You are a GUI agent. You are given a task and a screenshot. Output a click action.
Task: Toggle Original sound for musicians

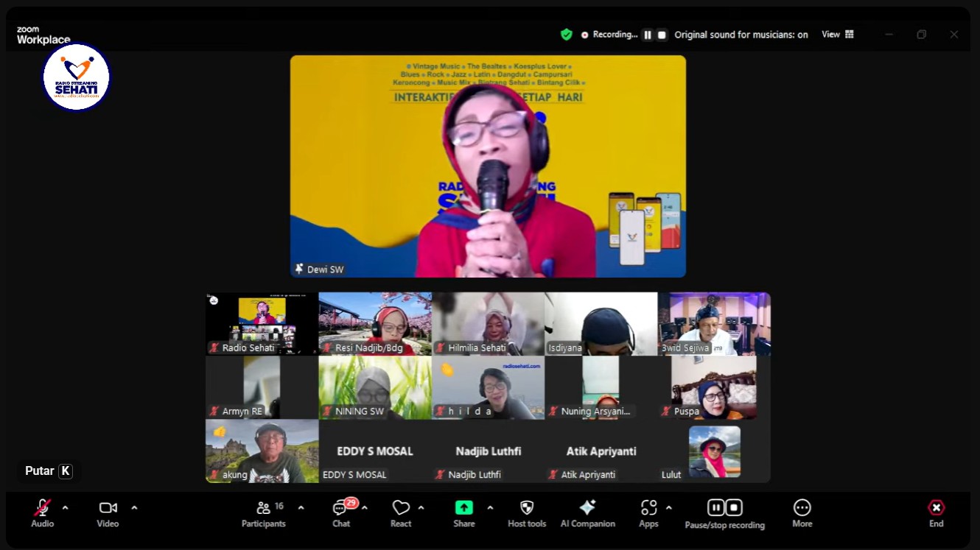click(x=741, y=35)
